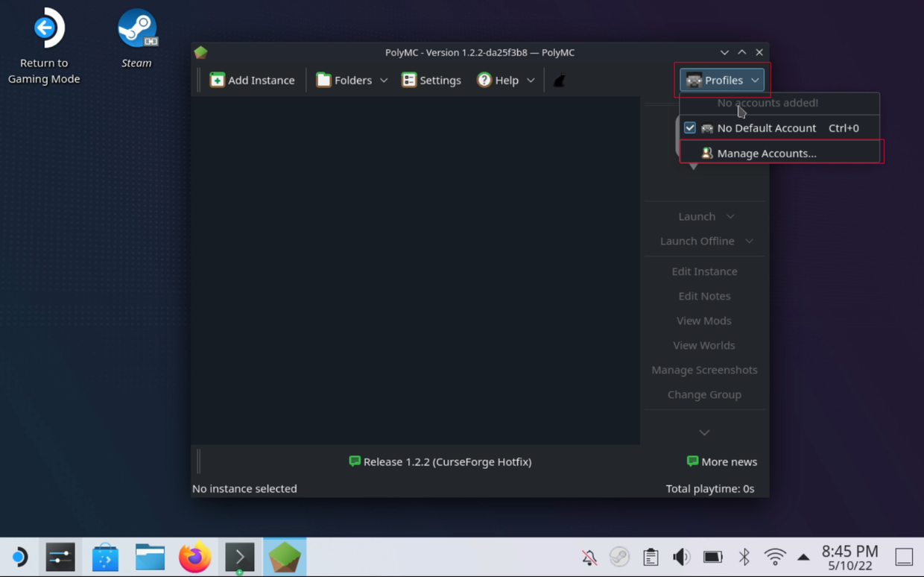Open Konsole terminal from taskbar

(240, 557)
